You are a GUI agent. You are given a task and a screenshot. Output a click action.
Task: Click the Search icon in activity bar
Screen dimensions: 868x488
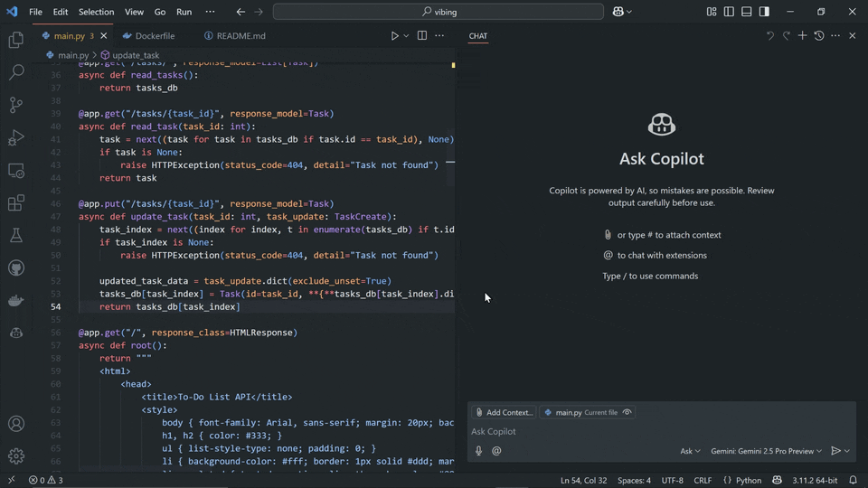point(15,72)
